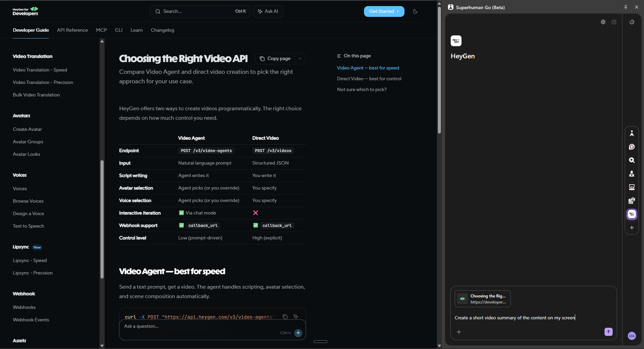Click the HeyGen agent logo in chat
The image size is (644, 349).
[456, 41]
